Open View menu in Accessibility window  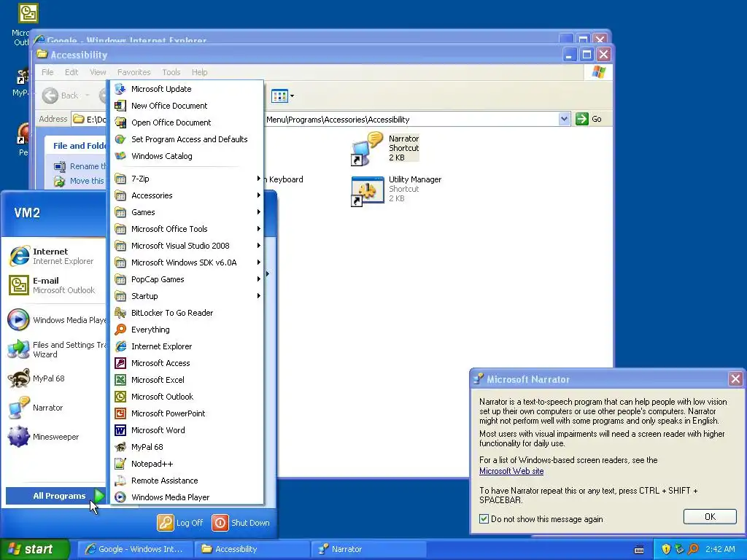[x=98, y=72]
